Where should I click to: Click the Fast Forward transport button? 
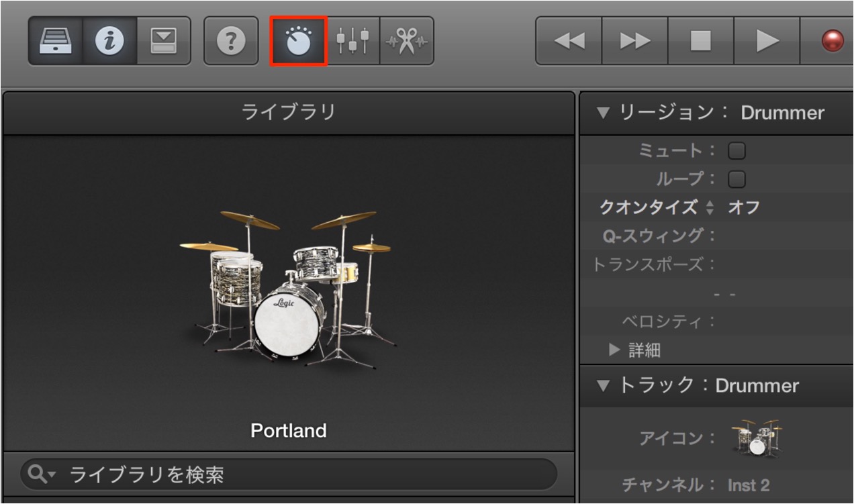point(634,41)
